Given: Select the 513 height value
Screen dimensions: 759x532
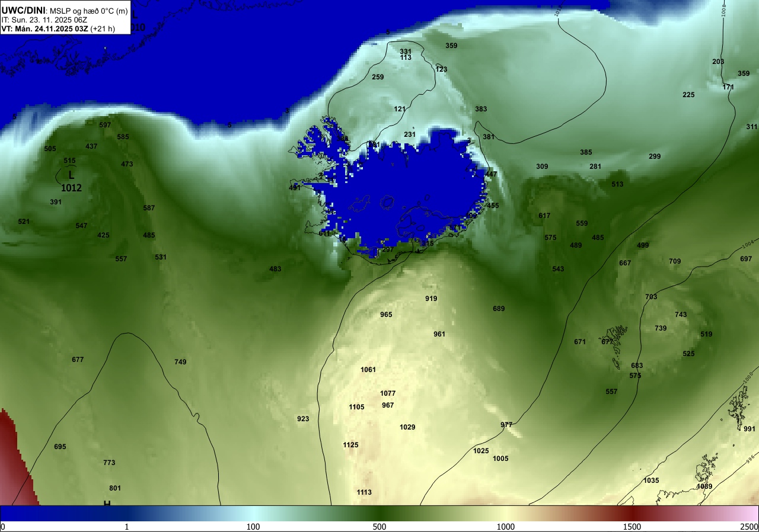Looking at the screenshot, I should tap(617, 184).
